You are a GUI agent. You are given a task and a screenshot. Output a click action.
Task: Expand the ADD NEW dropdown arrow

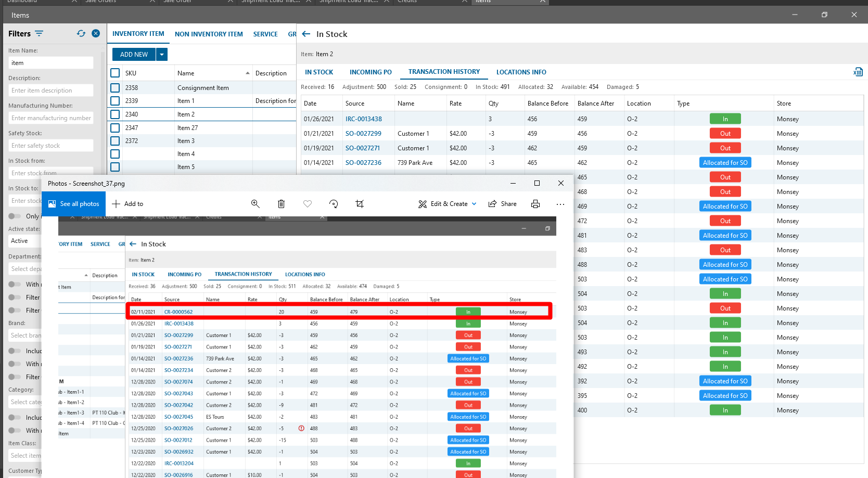tap(162, 55)
